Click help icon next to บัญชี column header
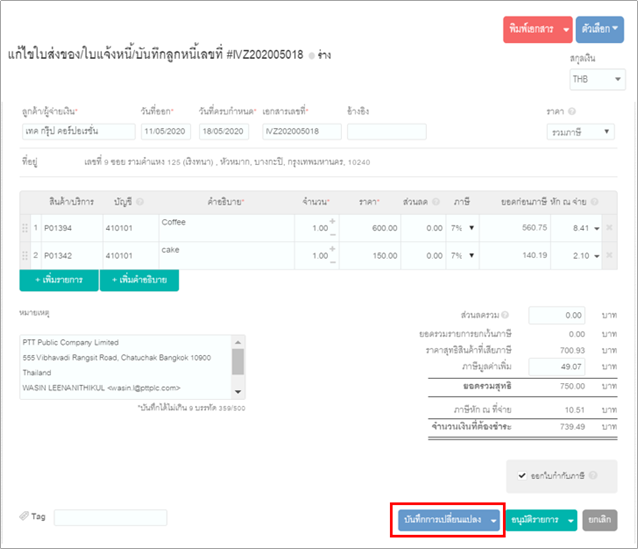This screenshot has width=638, height=549. pyautogui.click(x=140, y=201)
